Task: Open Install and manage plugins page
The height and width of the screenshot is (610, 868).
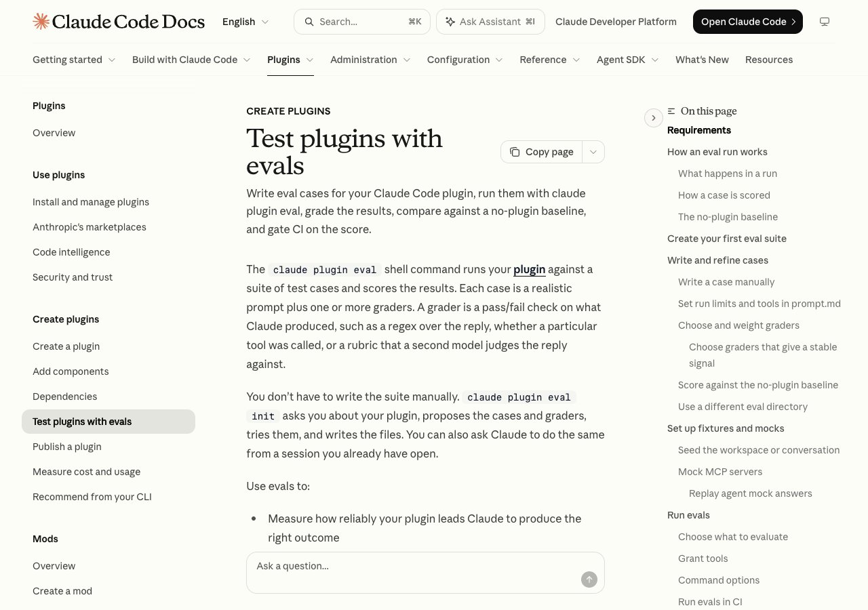Action: click(x=91, y=202)
